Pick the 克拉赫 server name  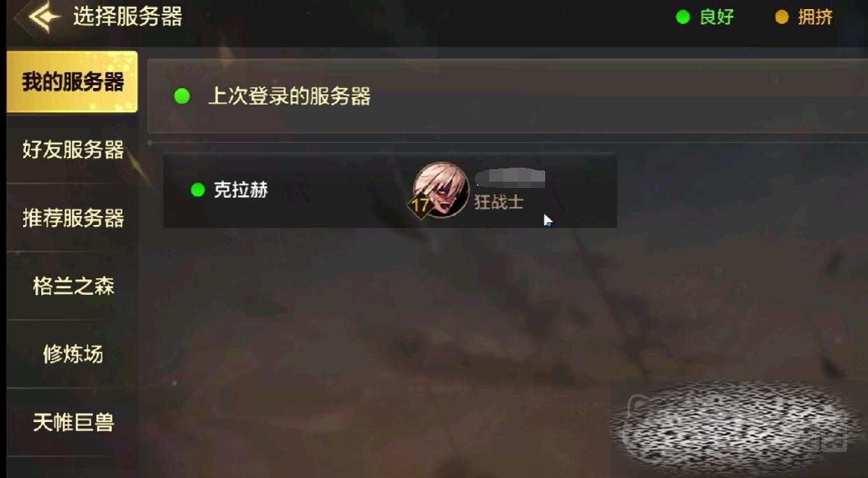[240, 190]
